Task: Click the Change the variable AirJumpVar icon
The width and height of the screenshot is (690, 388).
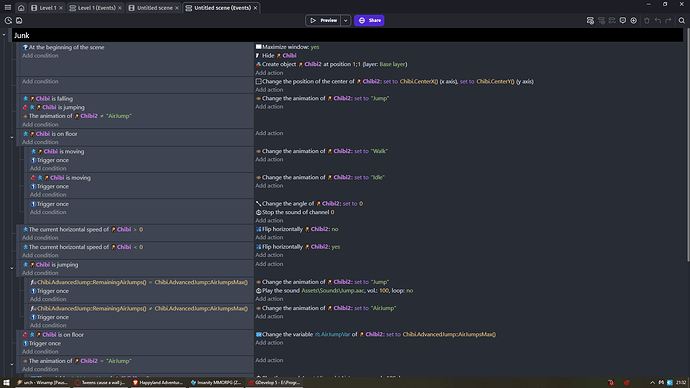Action: [x=258, y=334]
